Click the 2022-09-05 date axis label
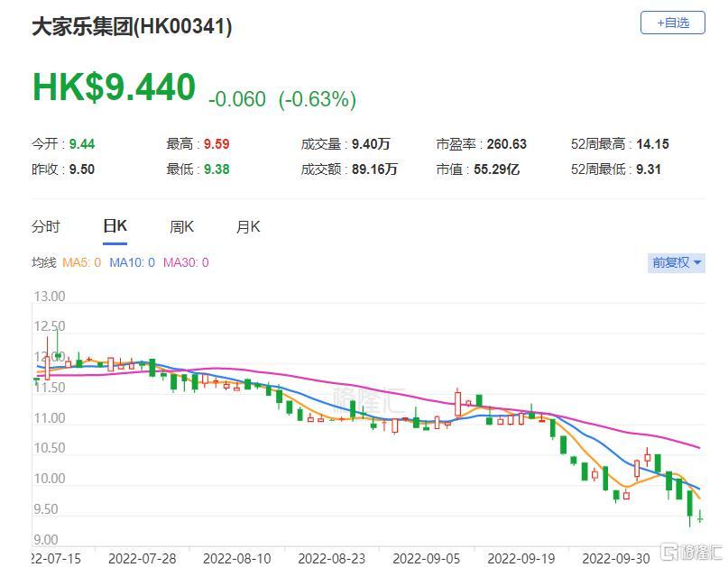Viewport: 728px width, 567px height. [x=426, y=558]
